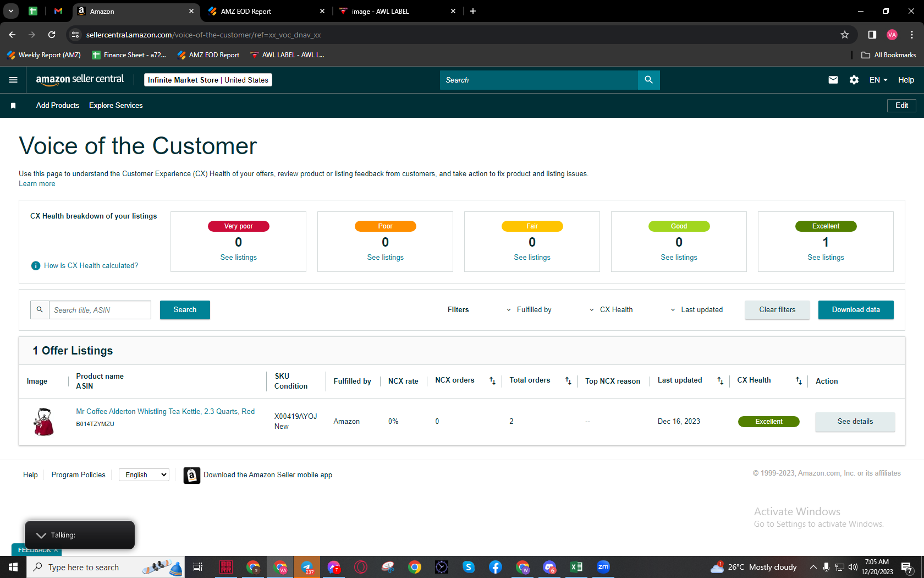Image resolution: width=924 pixels, height=578 pixels.
Task: See listings under Excellent
Action: [x=826, y=258]
